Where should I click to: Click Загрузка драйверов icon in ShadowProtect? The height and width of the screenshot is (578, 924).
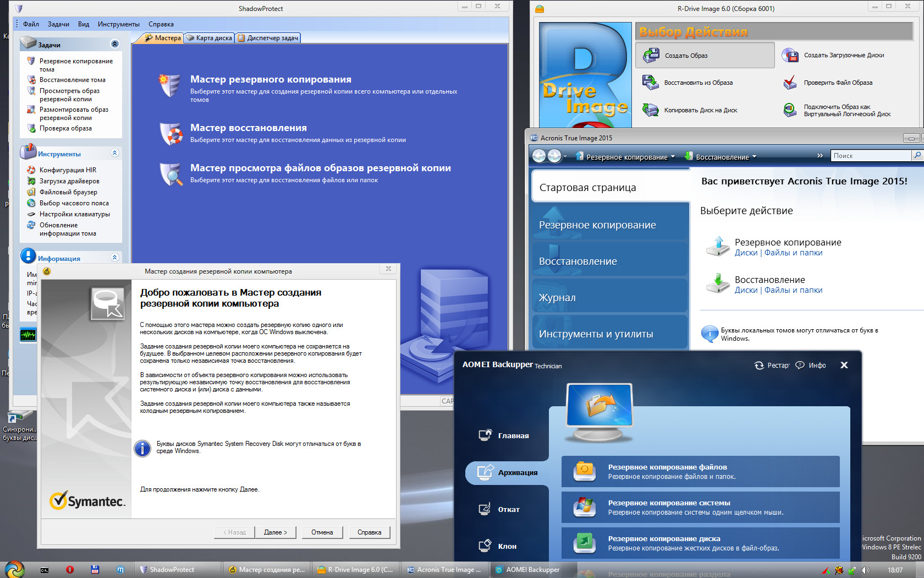coord(31,181)
